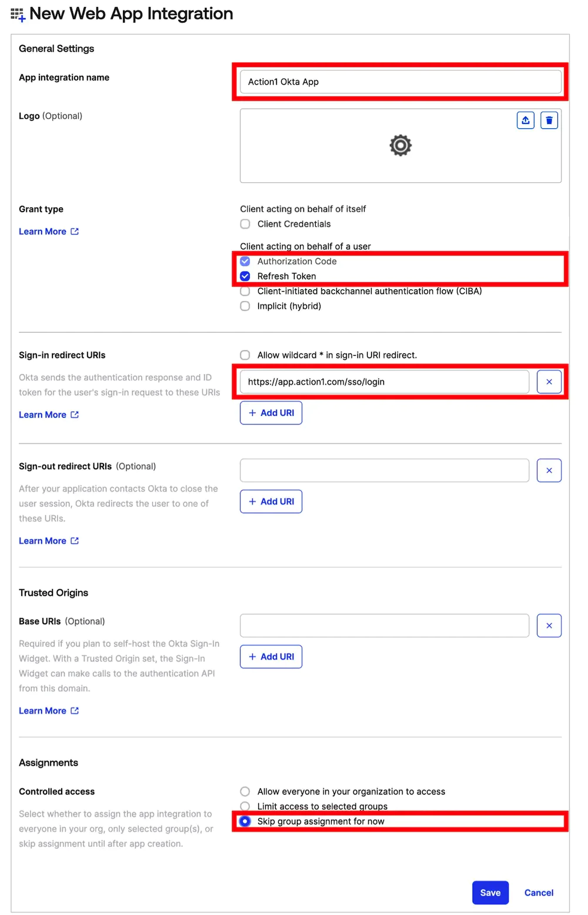
Task: Enable the Client Credentials checkbox
Action: point(245,224)
